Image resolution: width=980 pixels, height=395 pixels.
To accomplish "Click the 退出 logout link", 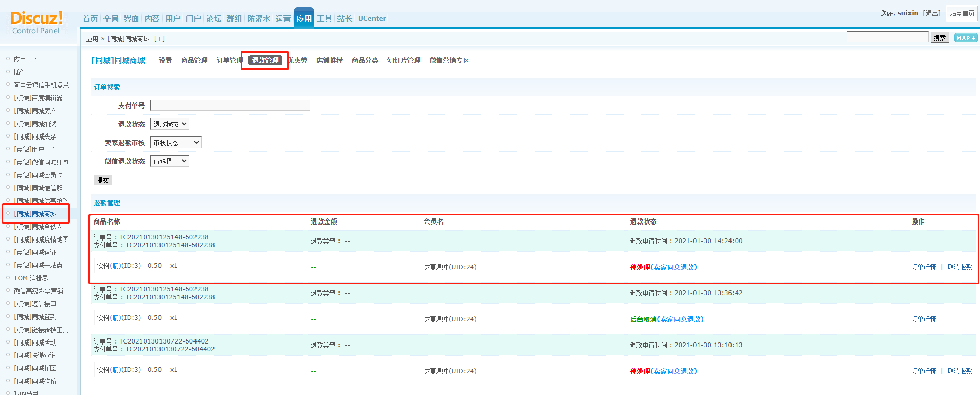I will [932, 13].
